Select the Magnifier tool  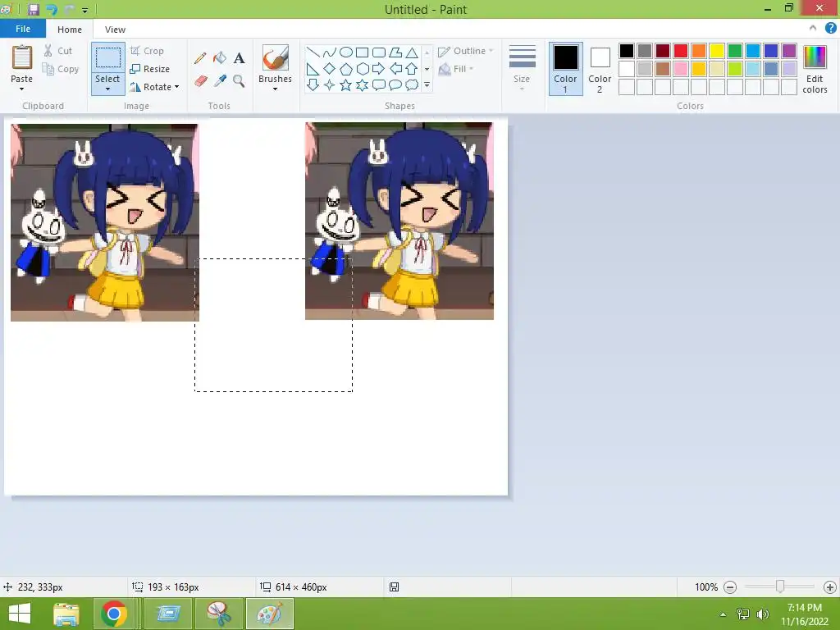(239, 81)
